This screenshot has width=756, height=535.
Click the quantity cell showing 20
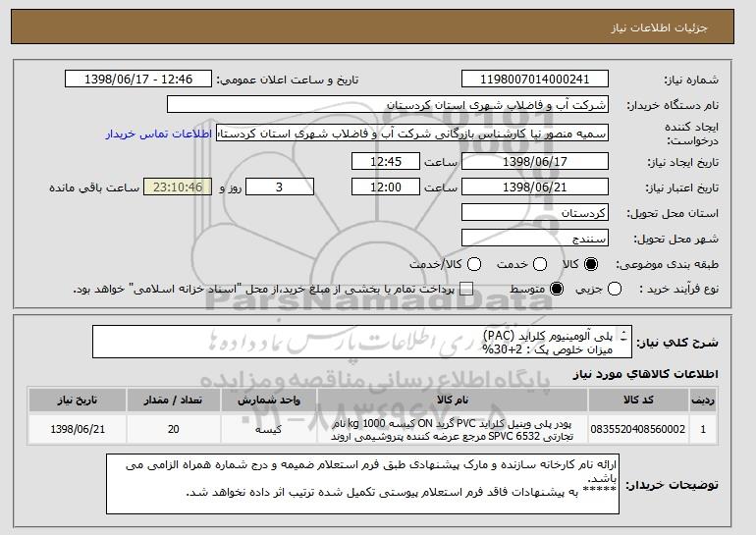click(174, 429)
